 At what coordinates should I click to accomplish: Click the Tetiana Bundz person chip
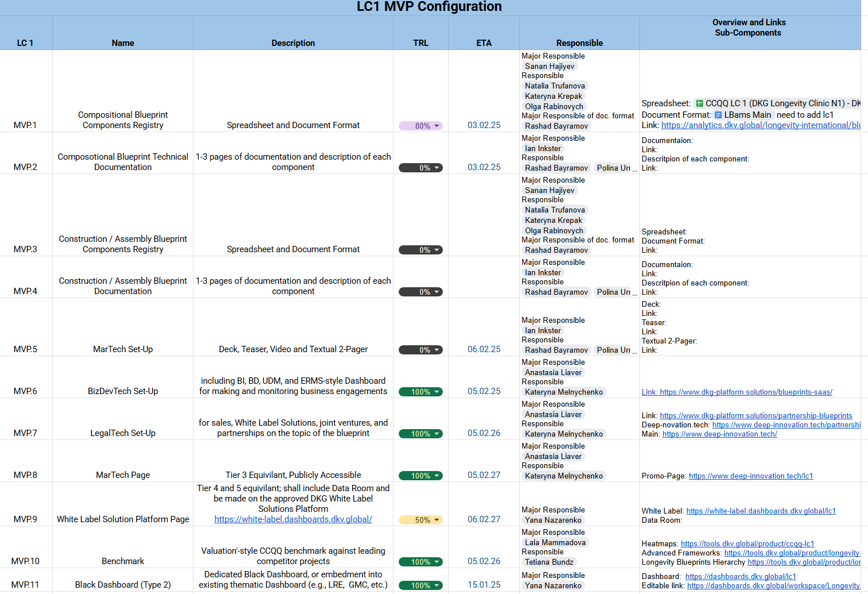point(549,562)
